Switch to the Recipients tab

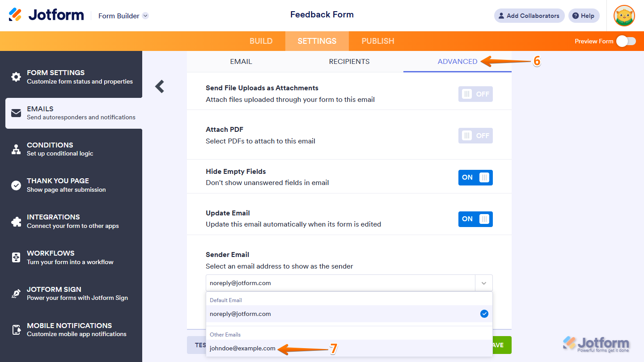349,62
